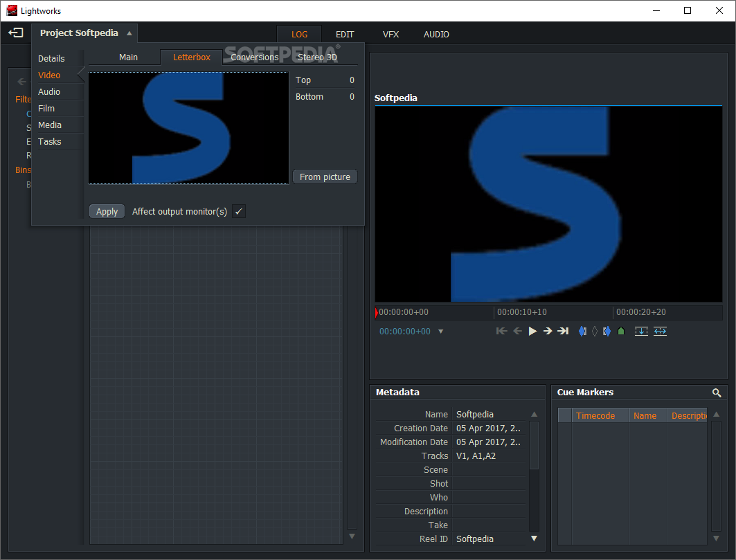Click the insert into sequence icon
The width and height of the screenshot is (736, 560).
[640, 331]
